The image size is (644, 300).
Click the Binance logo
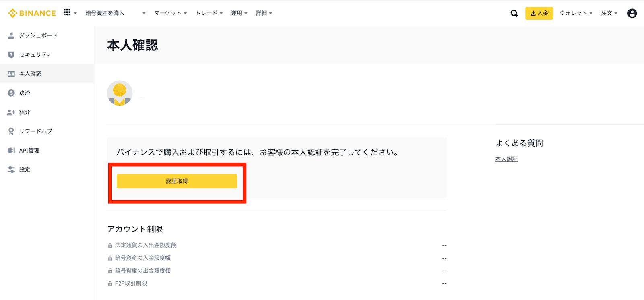click(32, 13)
